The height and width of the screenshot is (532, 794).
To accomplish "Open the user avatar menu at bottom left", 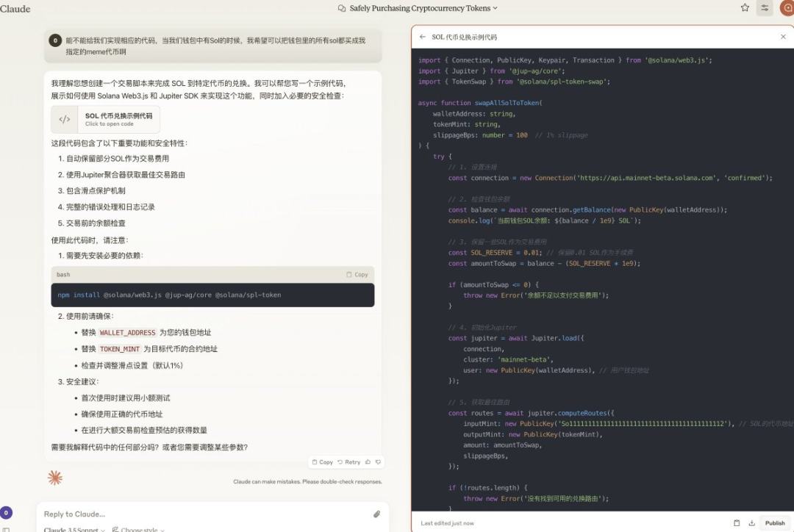I will click(6, 513).
